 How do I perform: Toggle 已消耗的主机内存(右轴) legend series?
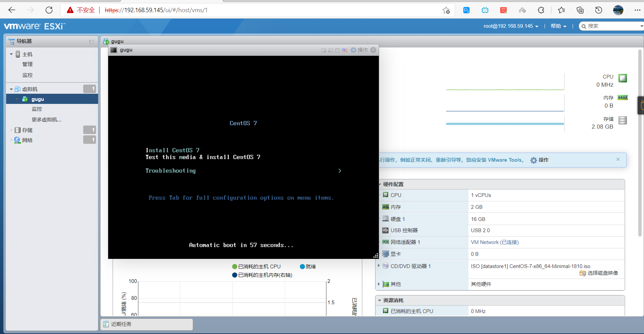coord(262,275)
